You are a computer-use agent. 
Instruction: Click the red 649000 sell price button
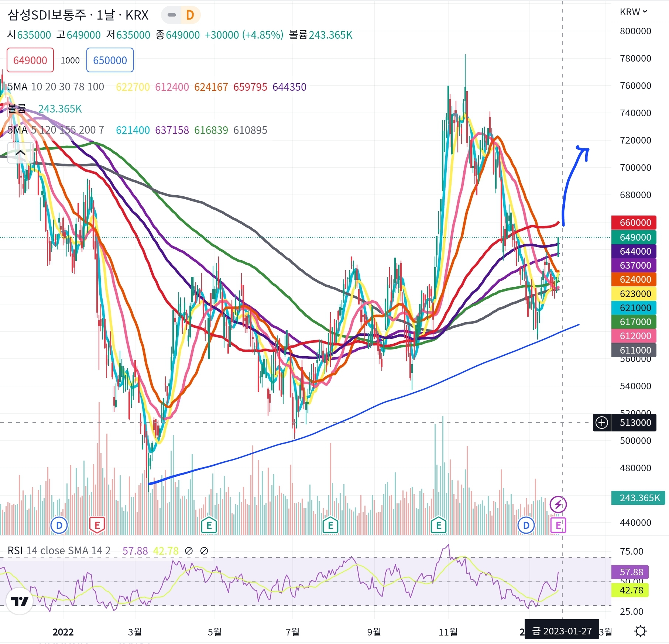point(30,60)
